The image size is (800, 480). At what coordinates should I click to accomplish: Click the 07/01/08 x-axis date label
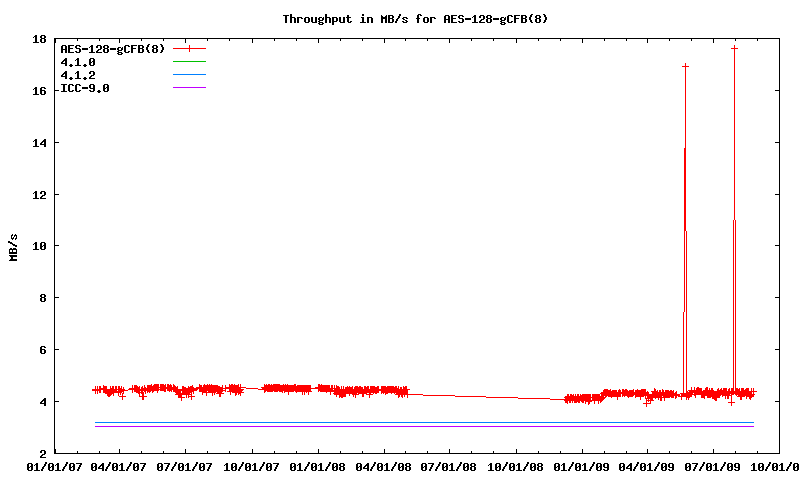449,466
